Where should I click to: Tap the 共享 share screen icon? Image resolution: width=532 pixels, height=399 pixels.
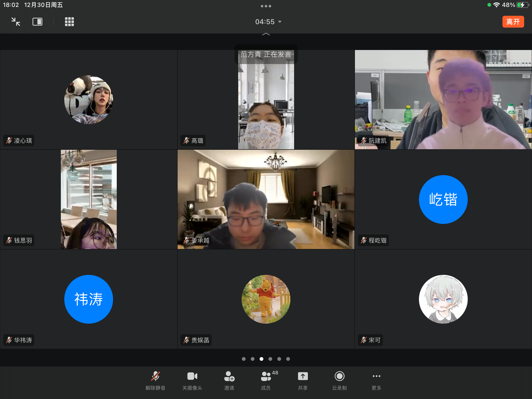303,381
